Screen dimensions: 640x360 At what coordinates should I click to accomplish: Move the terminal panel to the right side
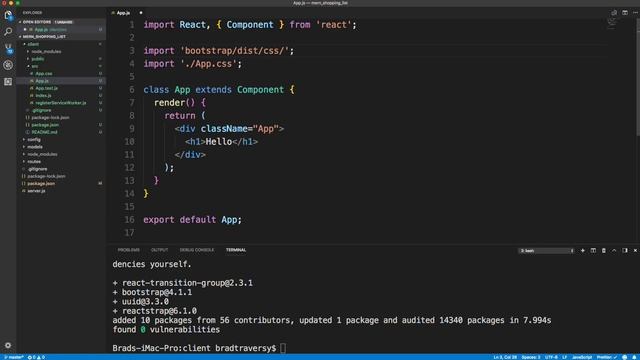point(625,251)
